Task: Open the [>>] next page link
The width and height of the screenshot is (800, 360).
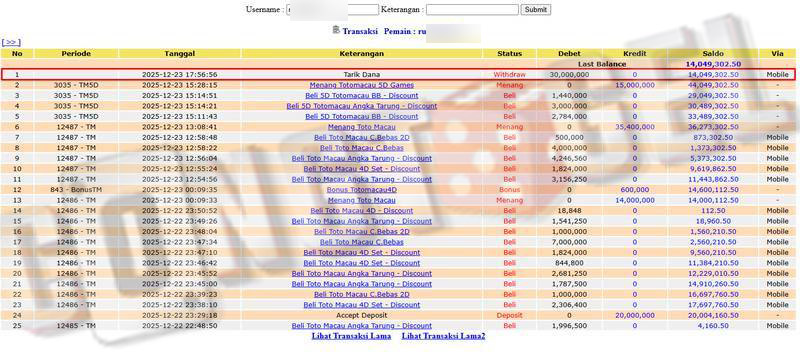Action: 11,42
